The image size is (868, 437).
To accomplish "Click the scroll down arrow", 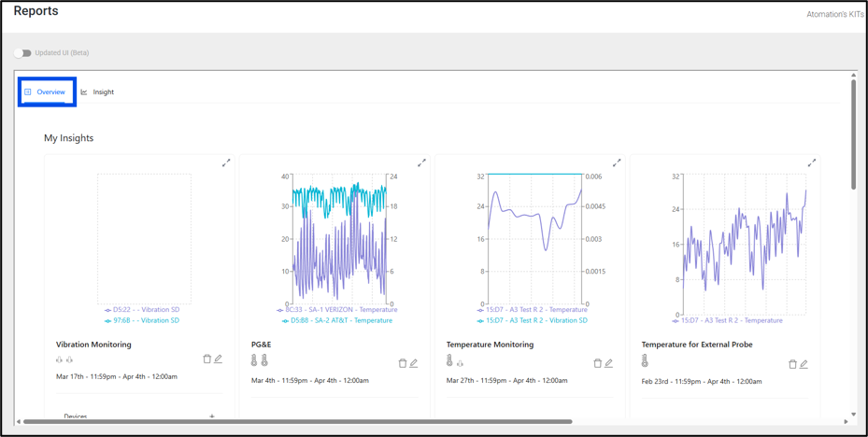I will pyautogui.click(x=854, y=414).
